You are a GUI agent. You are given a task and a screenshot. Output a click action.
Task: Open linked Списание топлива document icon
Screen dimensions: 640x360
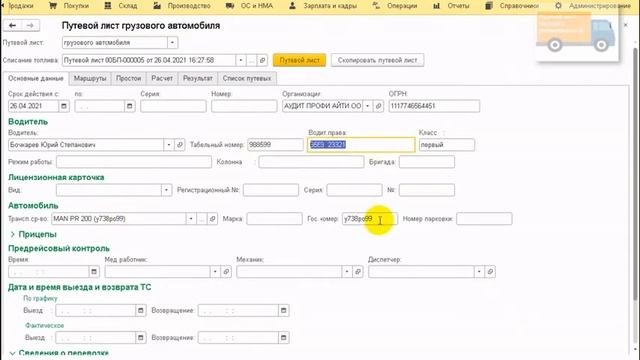pos(262,60)
